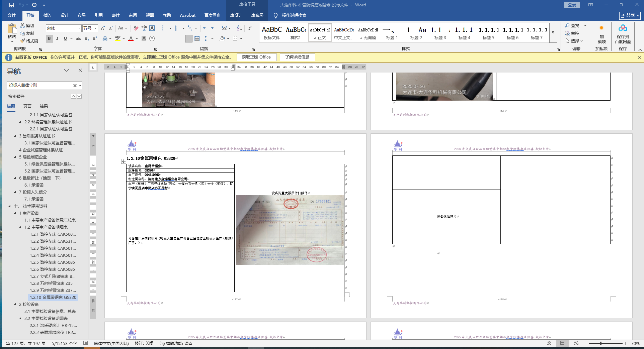Open the font name dropdown 宋体
Image resolution: width=644 pixels, height=349 pixels.
tap(79, 28)
